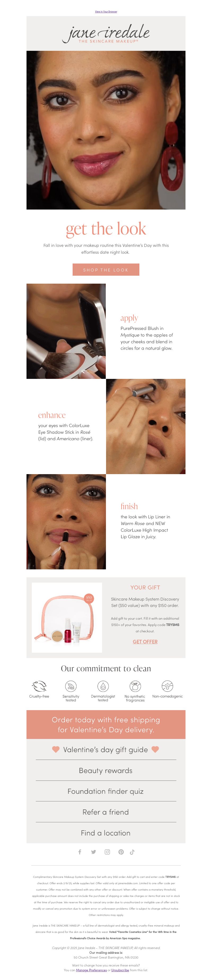The height and width of the screenshot is (980, 212).
Task: Open the TikTok icon
Action: 132,852
